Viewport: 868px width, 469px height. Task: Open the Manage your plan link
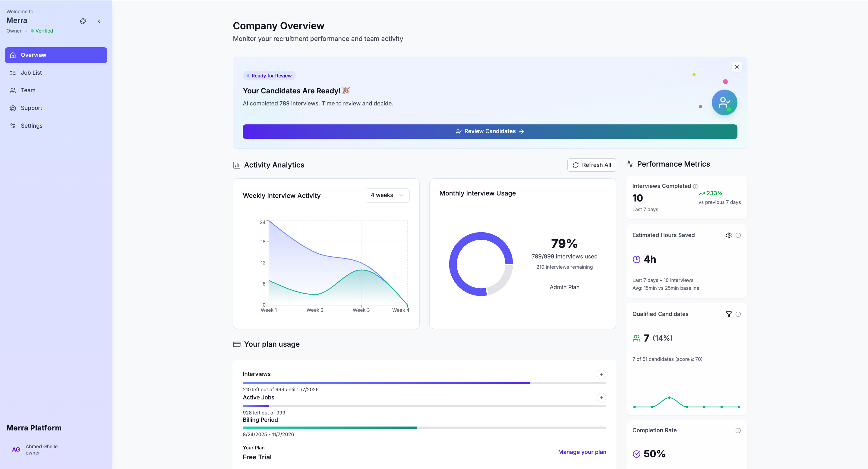(x=582, y=452)
